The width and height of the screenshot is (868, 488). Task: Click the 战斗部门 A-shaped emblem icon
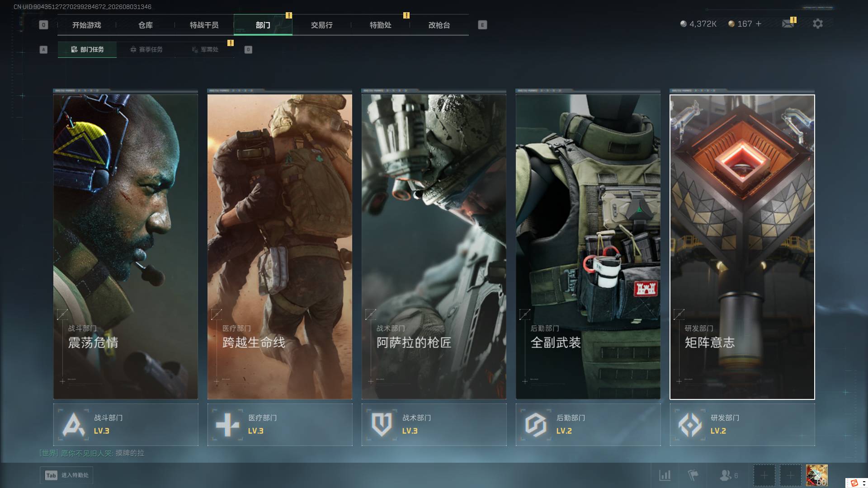pyautogui.click(x=73, y=425)
